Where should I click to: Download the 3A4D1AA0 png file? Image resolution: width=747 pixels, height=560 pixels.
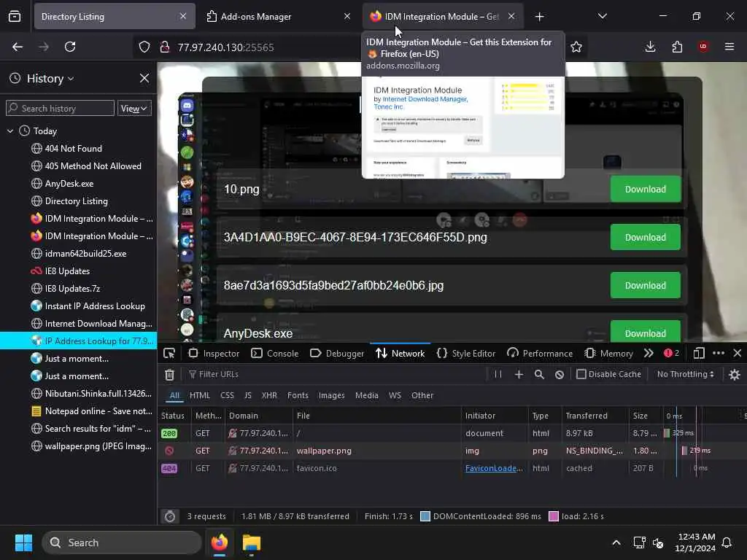click(646, 237)
